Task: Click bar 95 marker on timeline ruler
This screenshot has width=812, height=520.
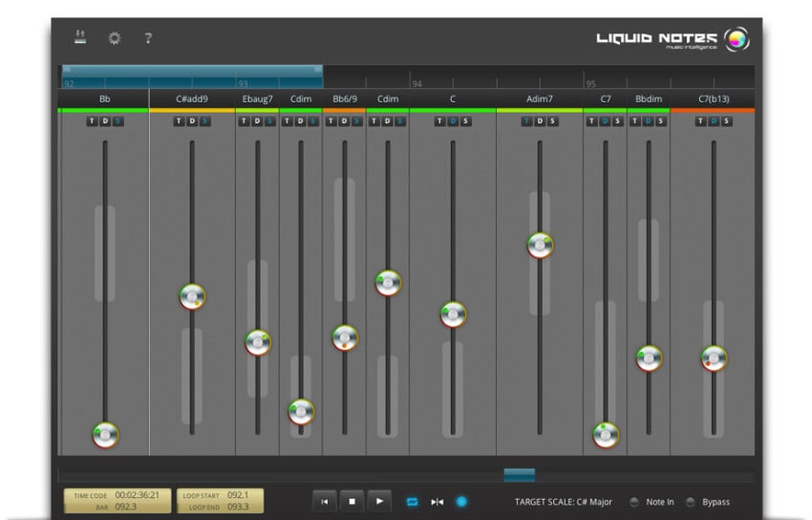Action: [591, 83]
